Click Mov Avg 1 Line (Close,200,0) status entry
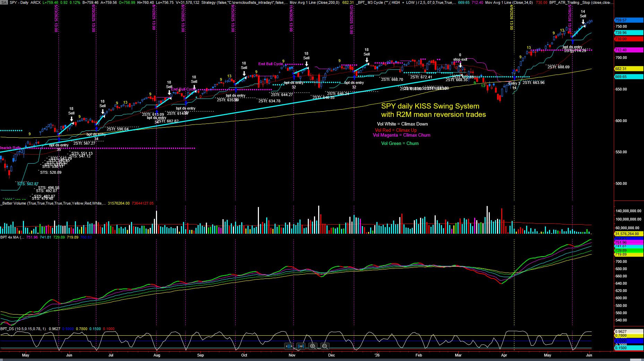The width and height of the screenshot is (644, 361). click(314, 2)
